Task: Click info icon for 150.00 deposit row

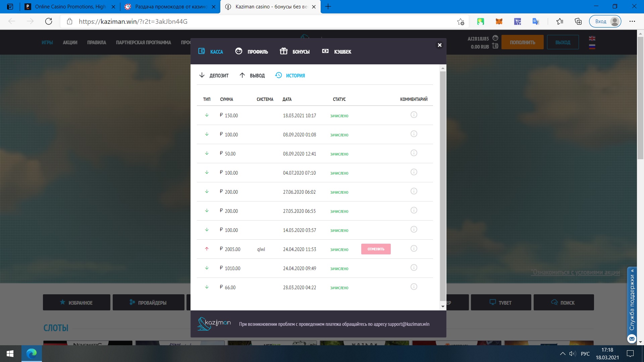Action: (x=414, y=115)
